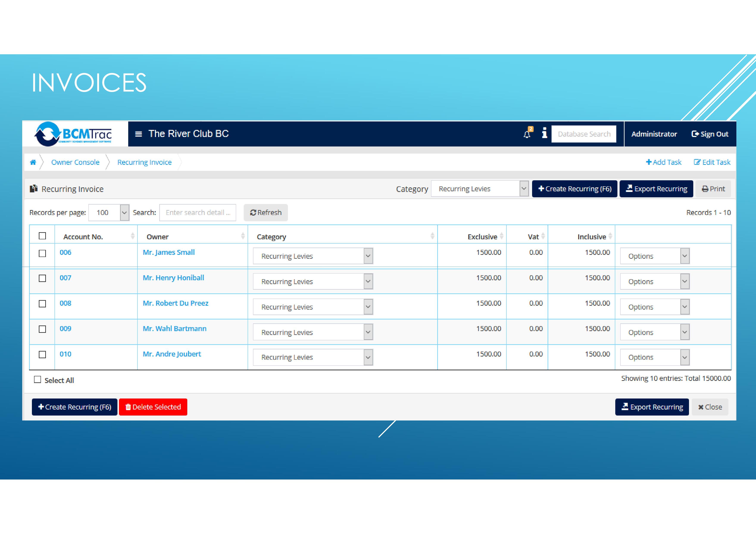Viewport: 756px width, 534px height.
Task: Click Edit Task link
Action: pos(712,162)
